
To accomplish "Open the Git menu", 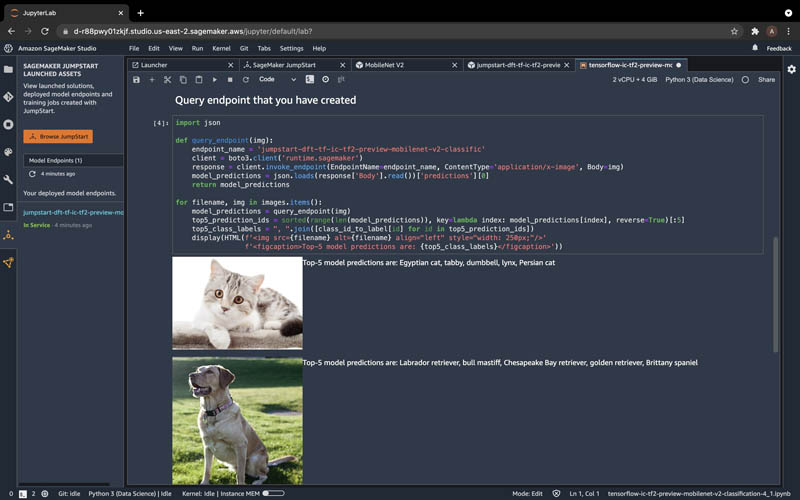I will [244, 48].
